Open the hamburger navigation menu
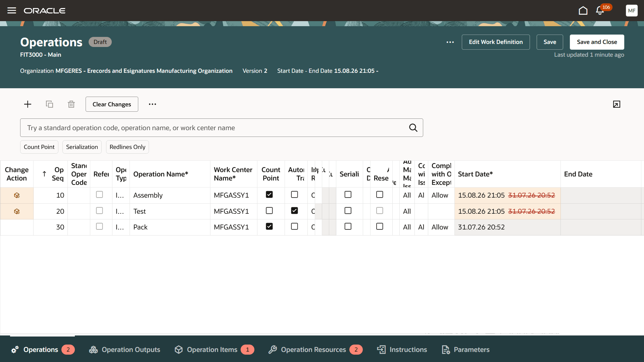This screenshot has width=644, height=362. point(12,10)
